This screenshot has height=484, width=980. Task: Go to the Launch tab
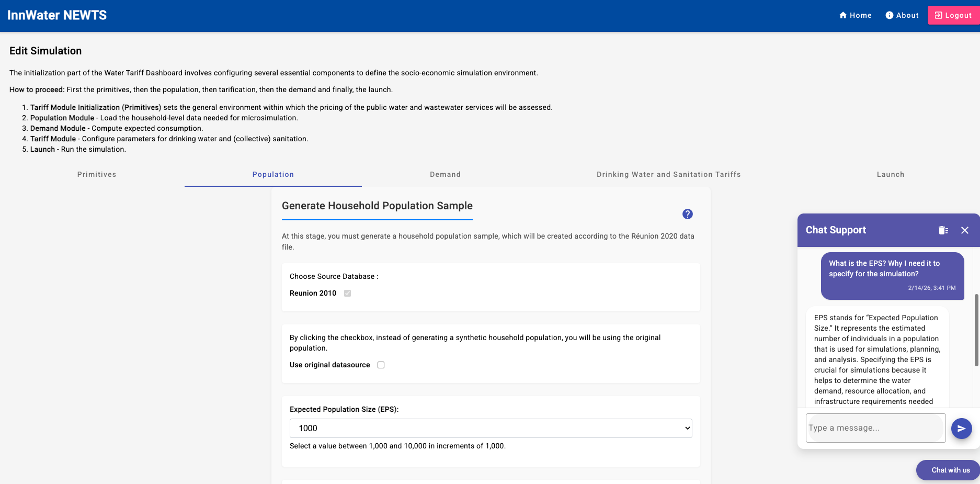click(891, 174)
